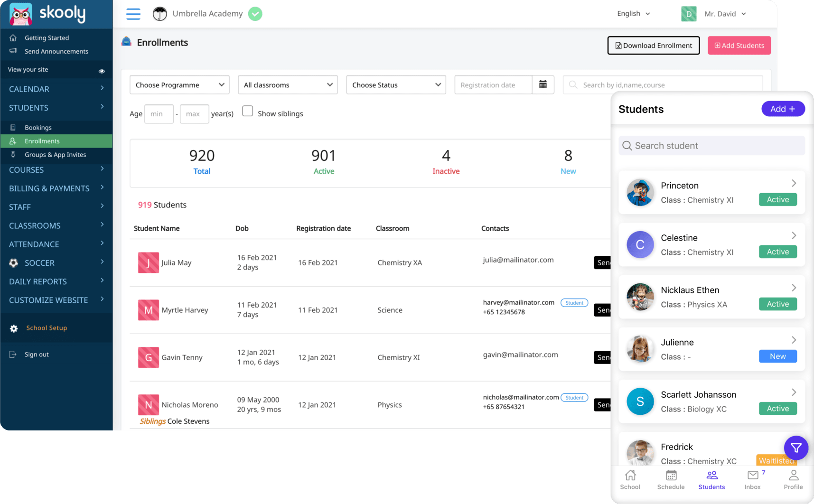The width and height of the screenshot is (814, 504).
Task: Click the Sign out icon
Action: coord(13,354)
